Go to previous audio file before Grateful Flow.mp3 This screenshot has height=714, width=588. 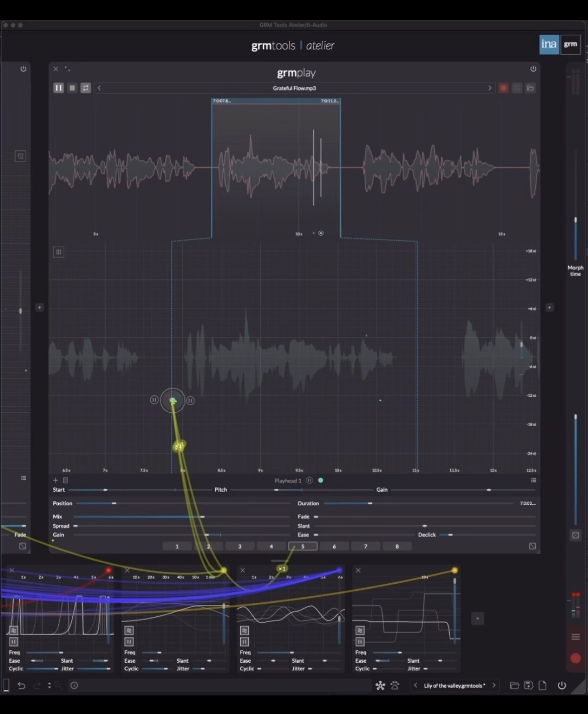point(99,88)
